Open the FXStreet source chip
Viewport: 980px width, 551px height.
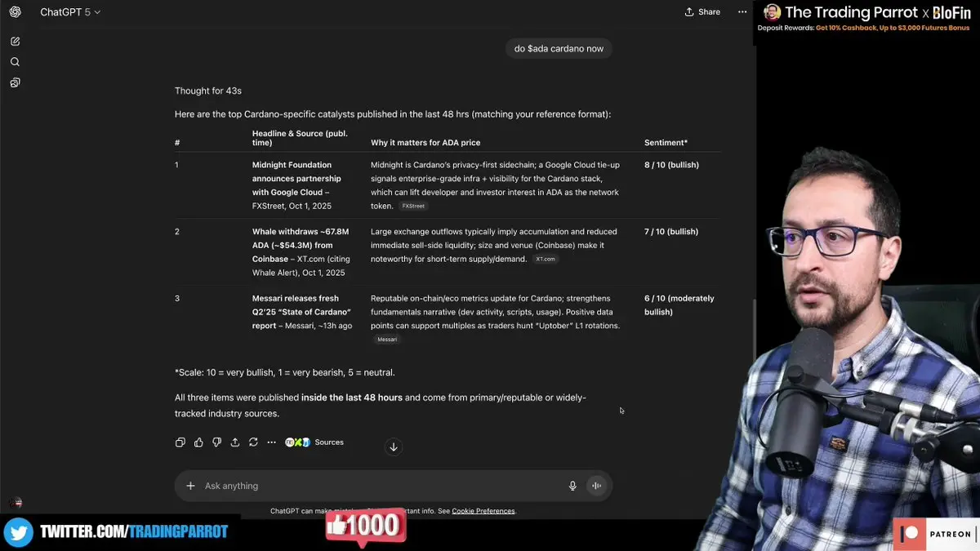click(413, 207)
